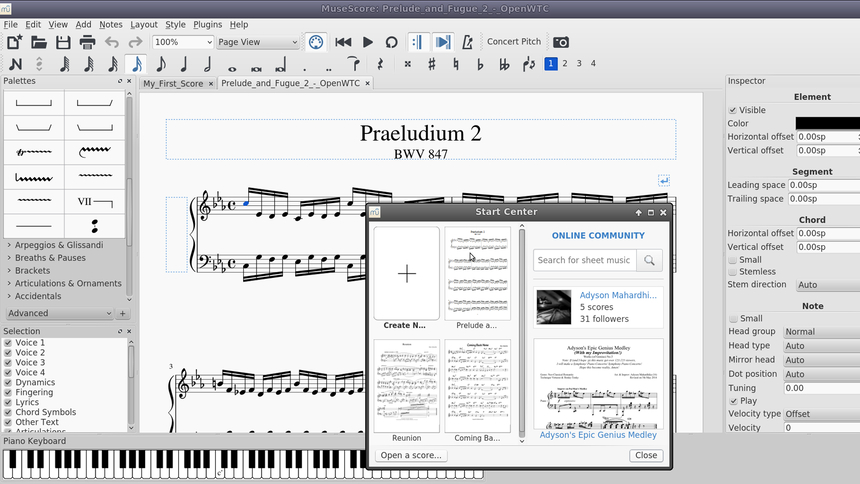The image size is (860, 484).
Task: Toggle pan score during playback
Action: [443, 42]
